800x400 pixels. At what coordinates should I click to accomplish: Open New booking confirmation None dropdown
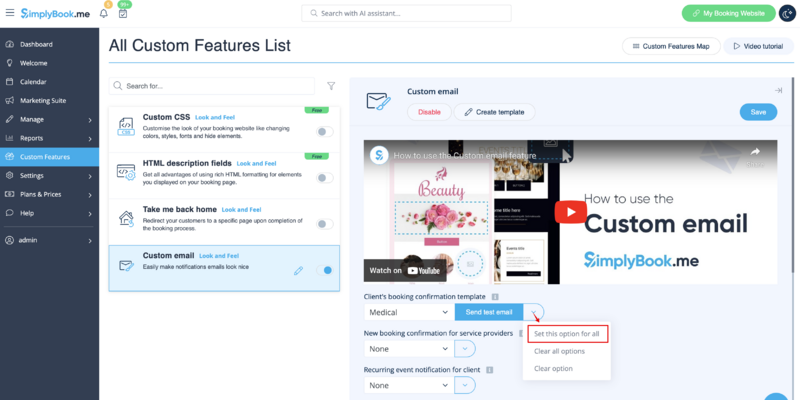point(409,349)
